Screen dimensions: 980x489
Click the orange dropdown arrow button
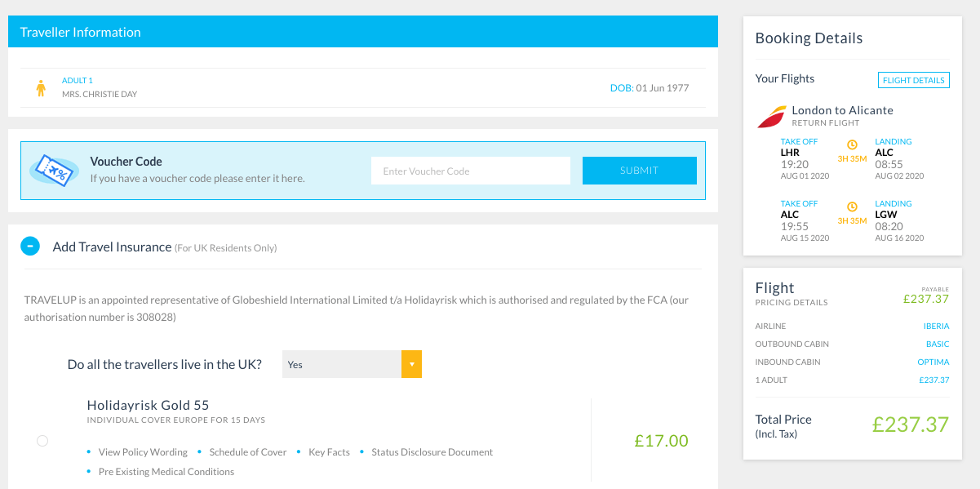click(411, 364)
